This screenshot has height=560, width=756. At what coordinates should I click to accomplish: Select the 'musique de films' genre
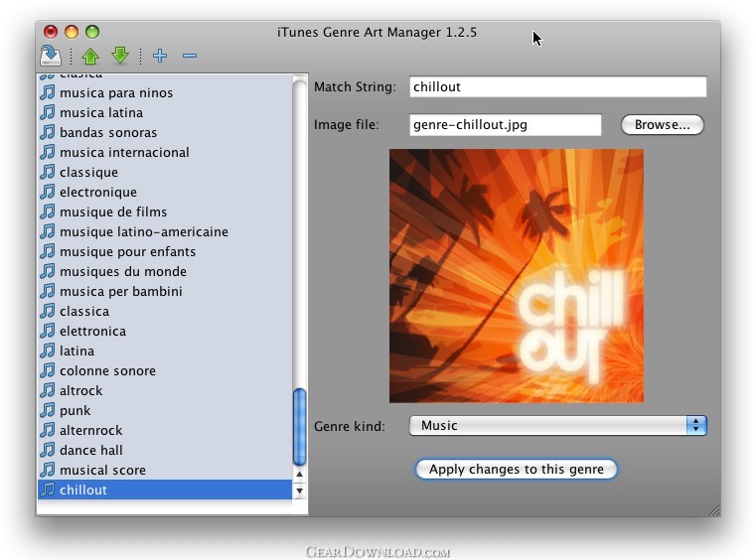[165, 211]
